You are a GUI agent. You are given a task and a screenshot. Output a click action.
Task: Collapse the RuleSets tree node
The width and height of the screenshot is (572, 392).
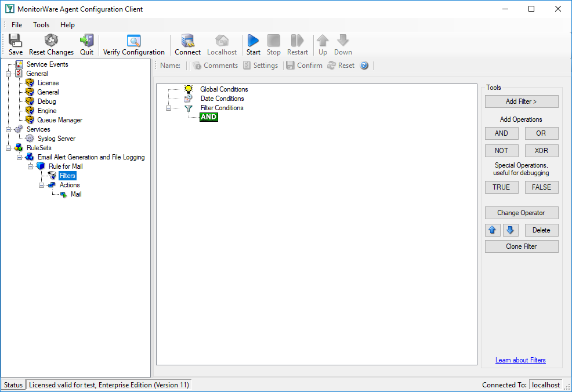[x=8, y=148]
